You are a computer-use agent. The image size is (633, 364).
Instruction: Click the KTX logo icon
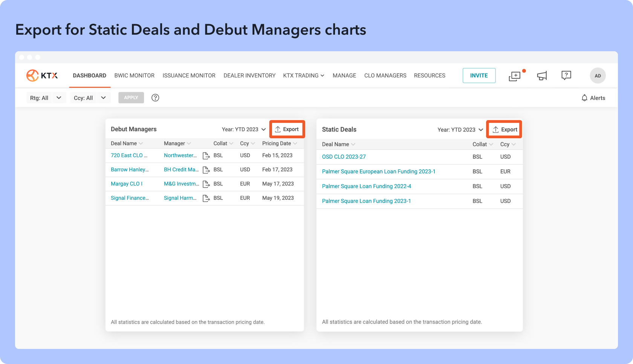tap(33, 75)
